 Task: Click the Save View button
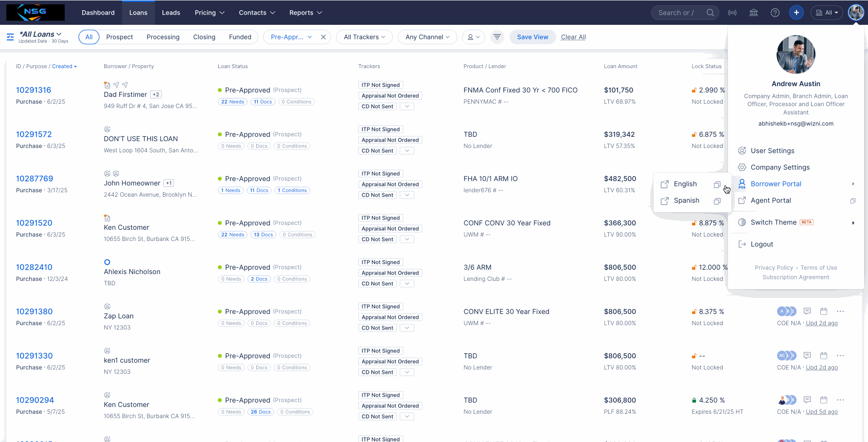[x=532, y=37]
